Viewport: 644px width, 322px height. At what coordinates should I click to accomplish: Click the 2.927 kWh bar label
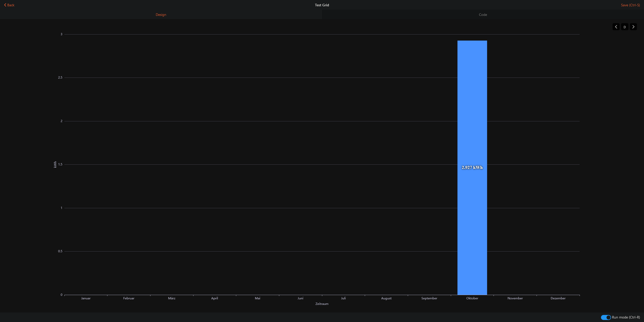(472, 167)
